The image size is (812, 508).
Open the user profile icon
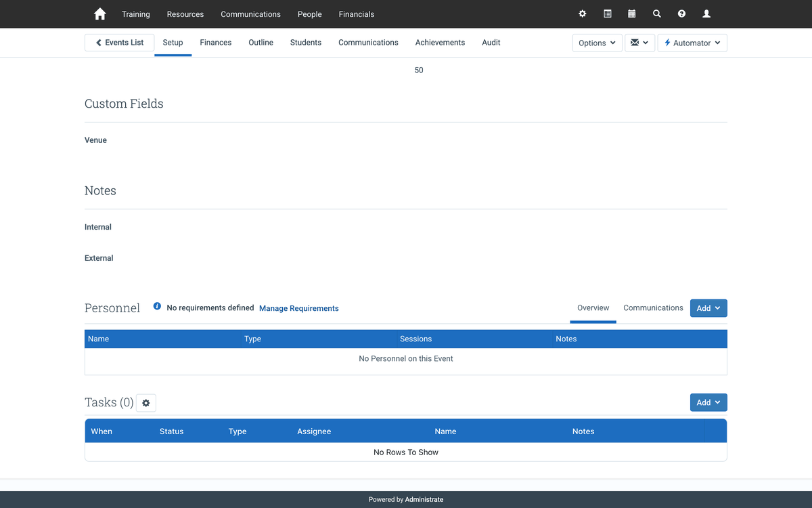click(706, 14)
